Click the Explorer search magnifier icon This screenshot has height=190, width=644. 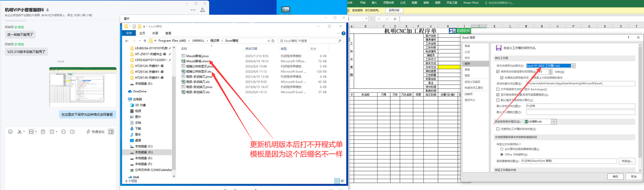pos(340,41)
